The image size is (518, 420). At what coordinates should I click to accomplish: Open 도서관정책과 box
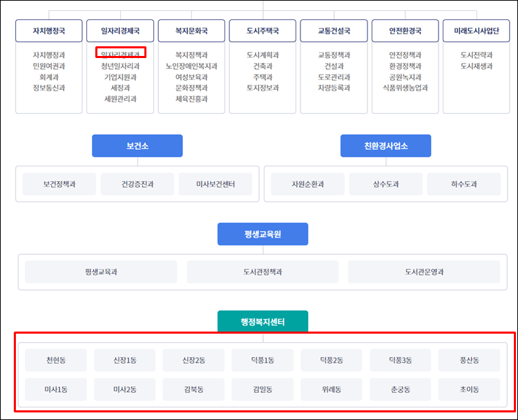pyautogui.click(x=262, y=272)
